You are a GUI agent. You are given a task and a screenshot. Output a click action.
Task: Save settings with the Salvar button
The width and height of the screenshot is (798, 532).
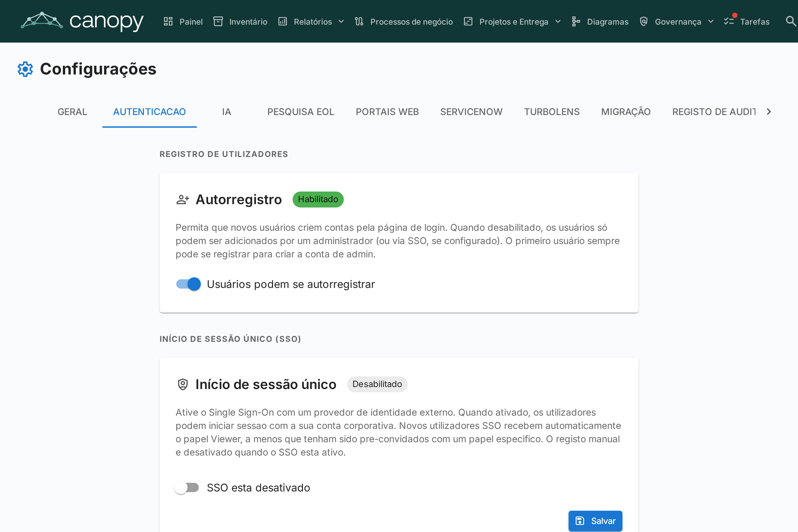(596, 521)
